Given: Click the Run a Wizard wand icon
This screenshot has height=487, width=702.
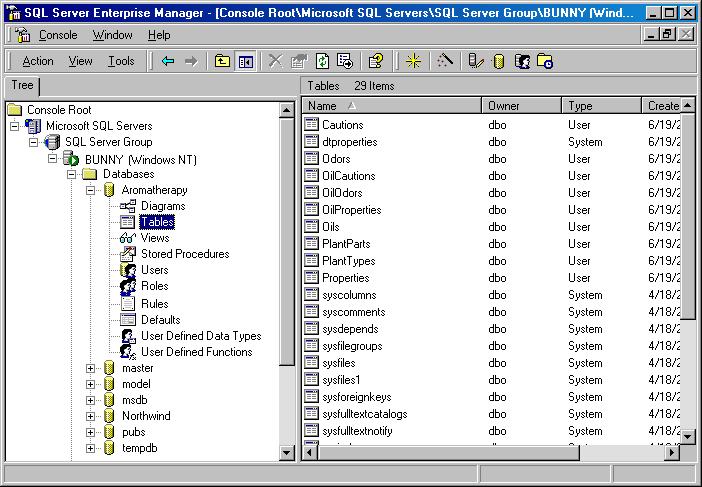Looking at the screenshot, I should pyautogui.click(x=445, y=61).
